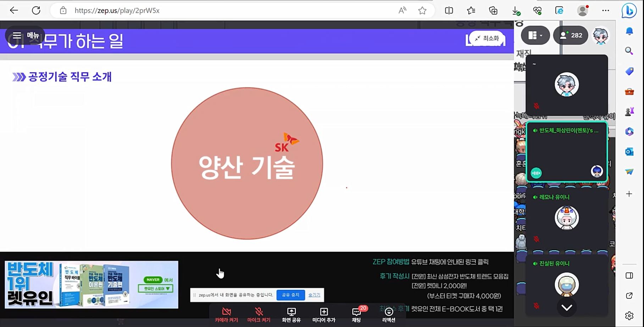The width and height of the screenshot is (644, 327).
Task: Open 미디어 추가 media add icon
Action: point(324,315)
